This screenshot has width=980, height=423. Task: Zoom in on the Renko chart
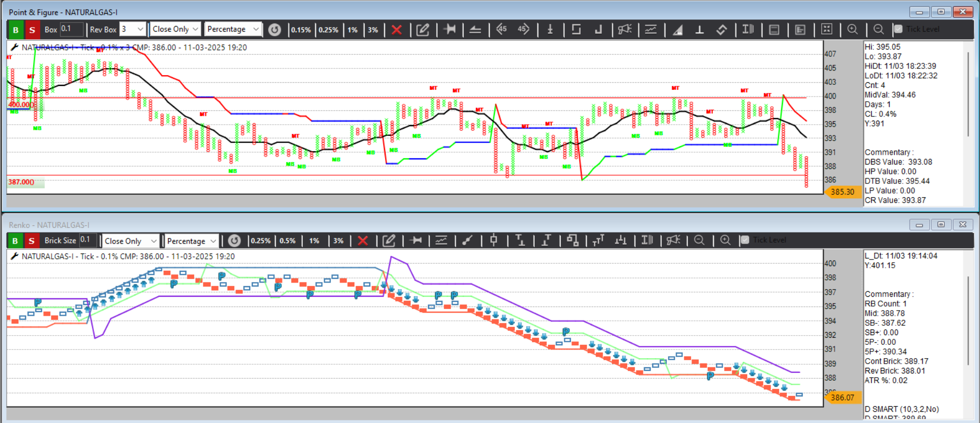(x=725, y=240)
